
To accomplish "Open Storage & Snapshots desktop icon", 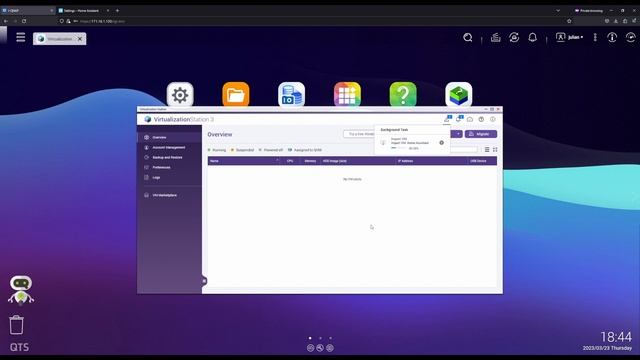I will pyautogui.click(x=291, y=94).
